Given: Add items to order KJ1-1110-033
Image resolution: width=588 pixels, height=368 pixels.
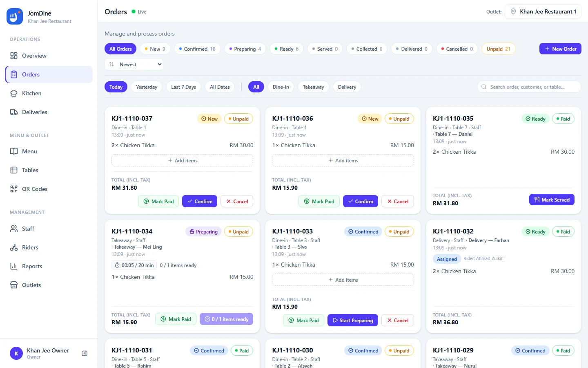Looking at the screenshot, I should pos(343,280).
